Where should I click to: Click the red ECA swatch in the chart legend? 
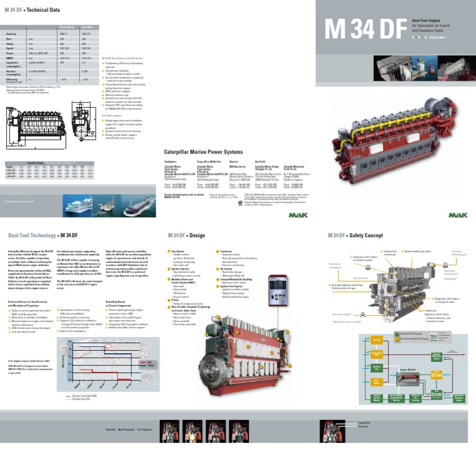coord(143,362)
